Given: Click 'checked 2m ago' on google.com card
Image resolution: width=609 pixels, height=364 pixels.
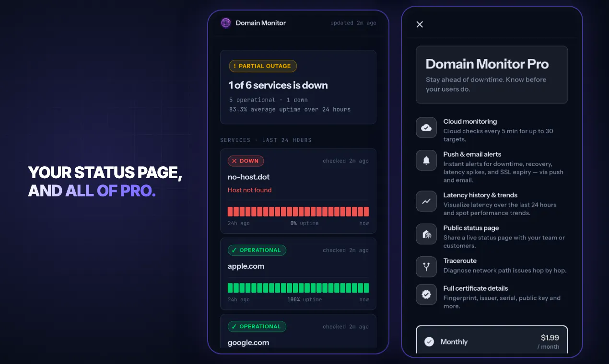Looking at the screenshot, I should point(346,327).
